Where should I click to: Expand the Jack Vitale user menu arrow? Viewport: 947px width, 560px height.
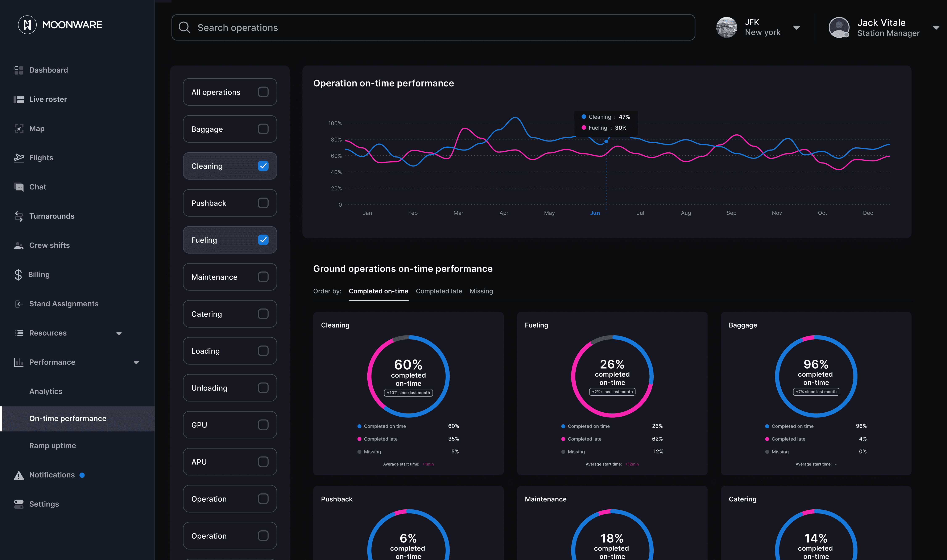tap(936, 28)
